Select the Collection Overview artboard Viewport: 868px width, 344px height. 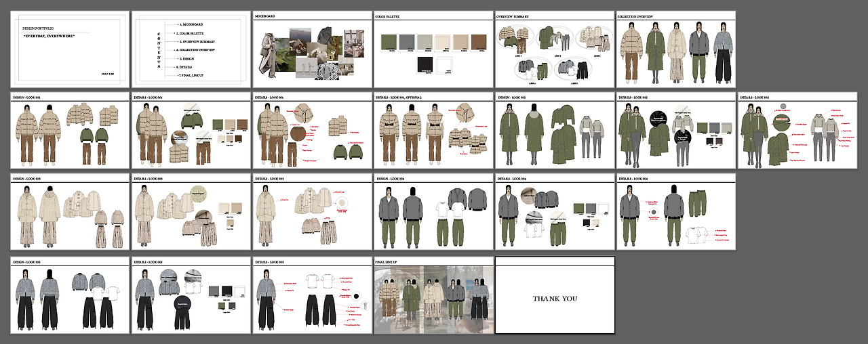point(675,48)
